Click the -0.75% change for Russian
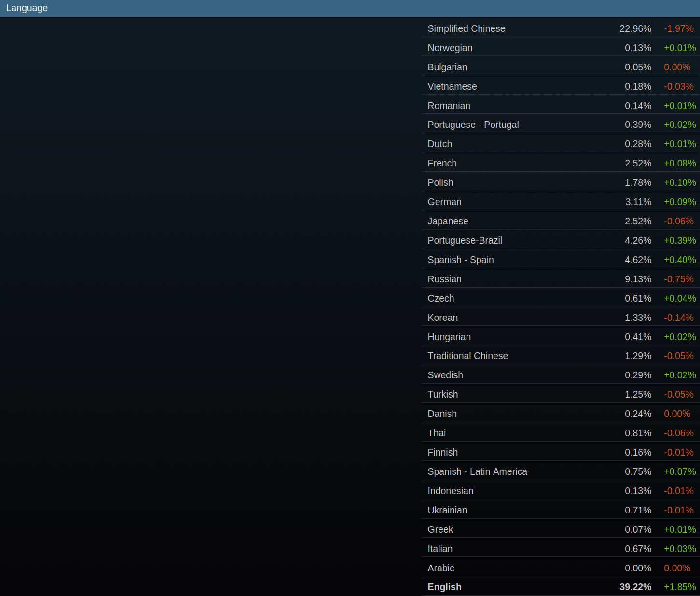 (x=679, y=279)
